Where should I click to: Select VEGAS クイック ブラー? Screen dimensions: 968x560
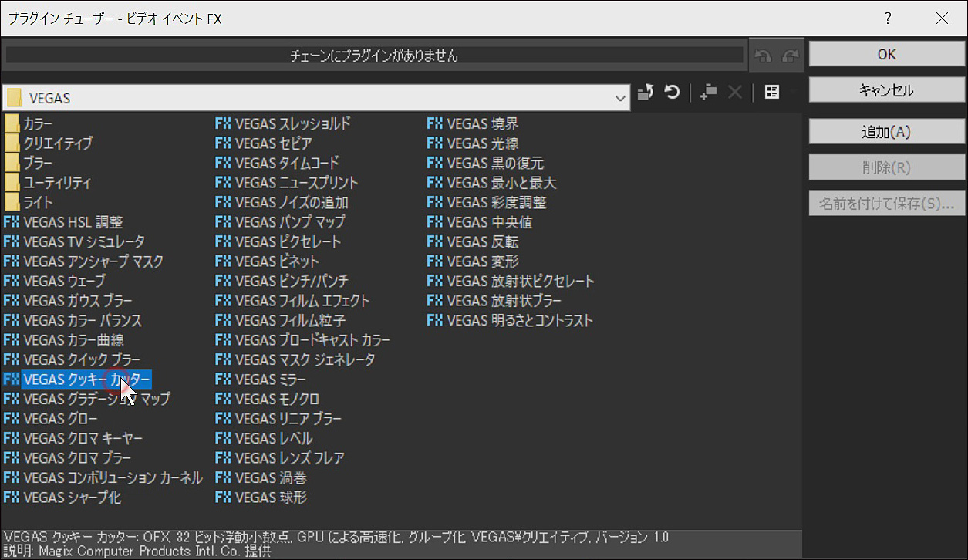click(x=73, y=360)
